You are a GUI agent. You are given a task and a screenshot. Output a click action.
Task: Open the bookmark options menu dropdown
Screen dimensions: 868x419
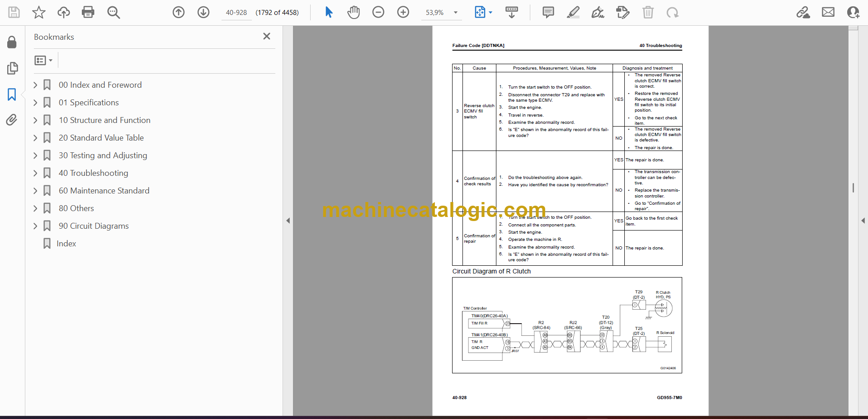[x=44, y=60]
